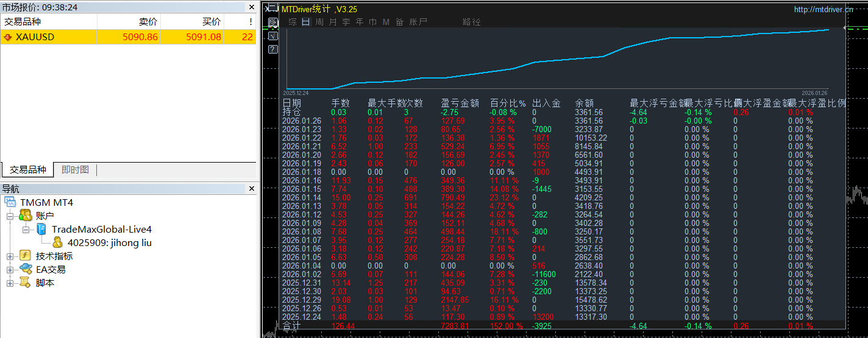Sort by 买价 column header
This screenshot has height=338, width=868.
[x=192, y=21]
